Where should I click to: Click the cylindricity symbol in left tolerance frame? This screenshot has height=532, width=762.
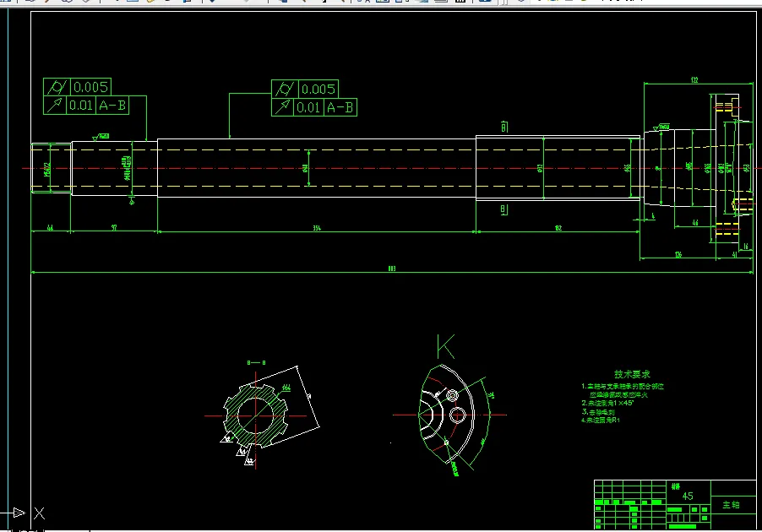pos(57,88)
